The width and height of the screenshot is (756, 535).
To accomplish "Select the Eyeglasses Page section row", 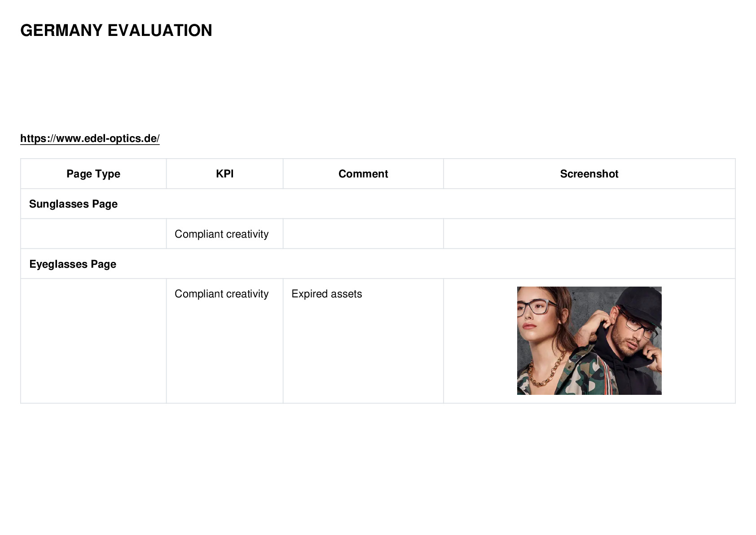I will [x=378, y=264].
